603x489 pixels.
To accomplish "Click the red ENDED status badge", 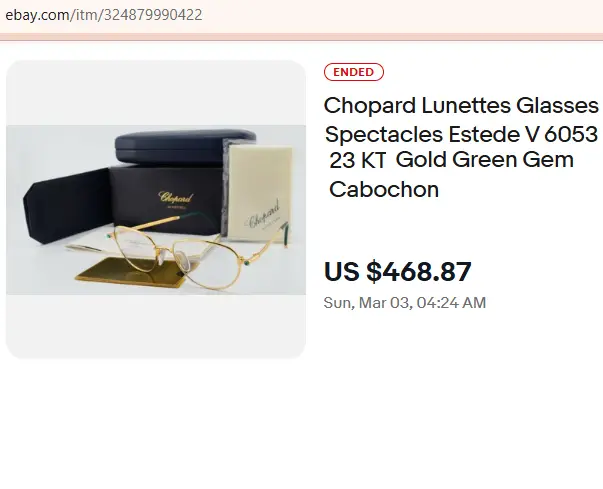I will [x=354, y=72].
